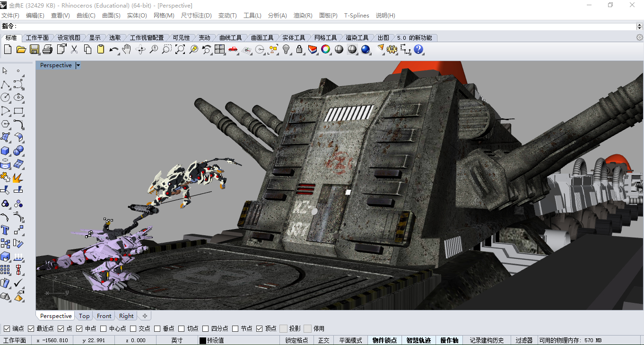This screenshot has width=644, height=345.
Task: Click the Zoom Extents icon
Action: [180, 49]
